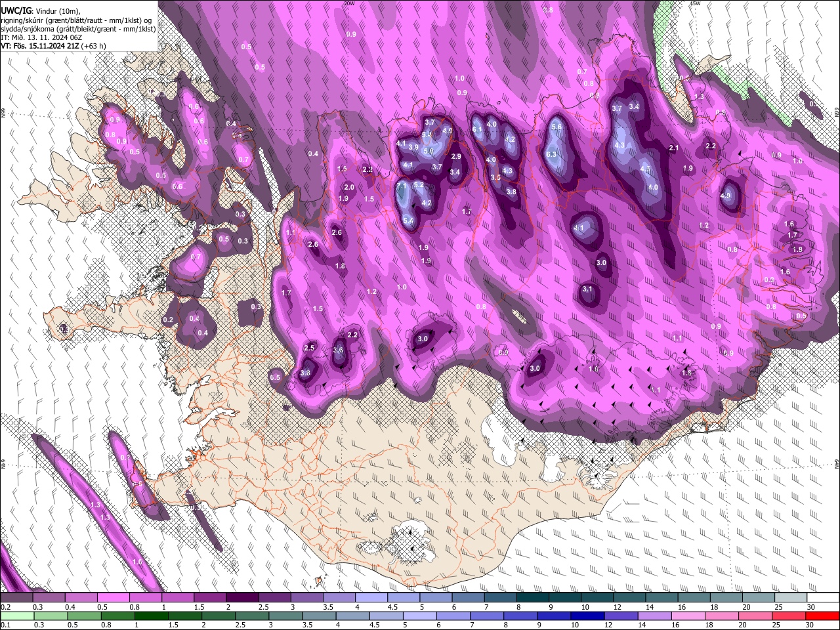Pick the bottom legend dark green swatch between 1 and 1.5
The width and height of the screenshot is (840, 630).
(x=151, y=616)
